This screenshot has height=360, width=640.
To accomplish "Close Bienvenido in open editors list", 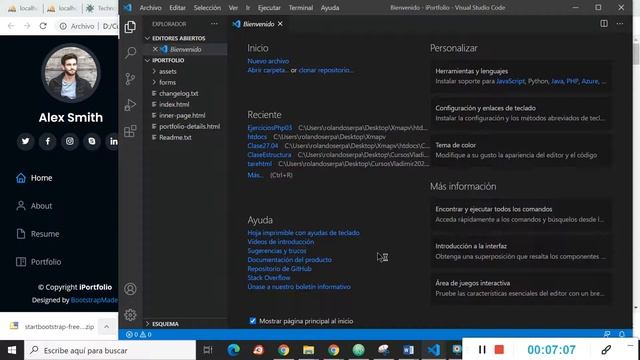I will tap(155, 49).
